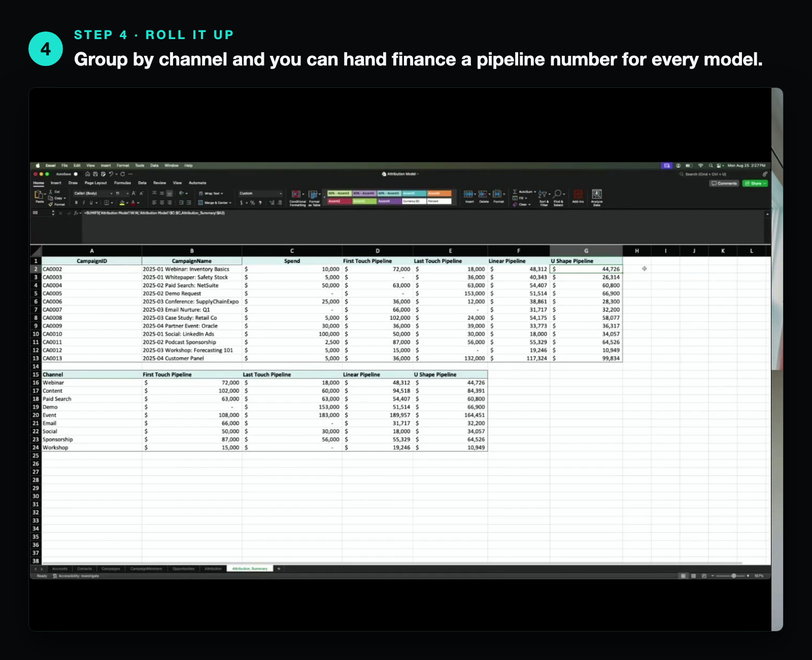812x660 pixels.
Task: Click the accounting dollar format icon
Action: [x=242, y=203]
